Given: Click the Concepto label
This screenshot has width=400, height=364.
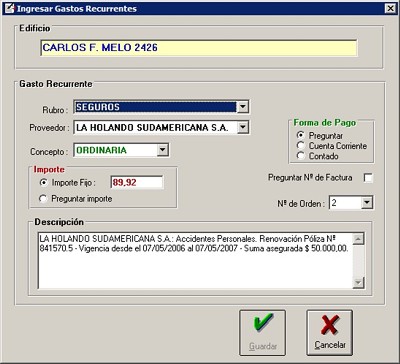Looking at the screenshot, I should tap(49, 152).
